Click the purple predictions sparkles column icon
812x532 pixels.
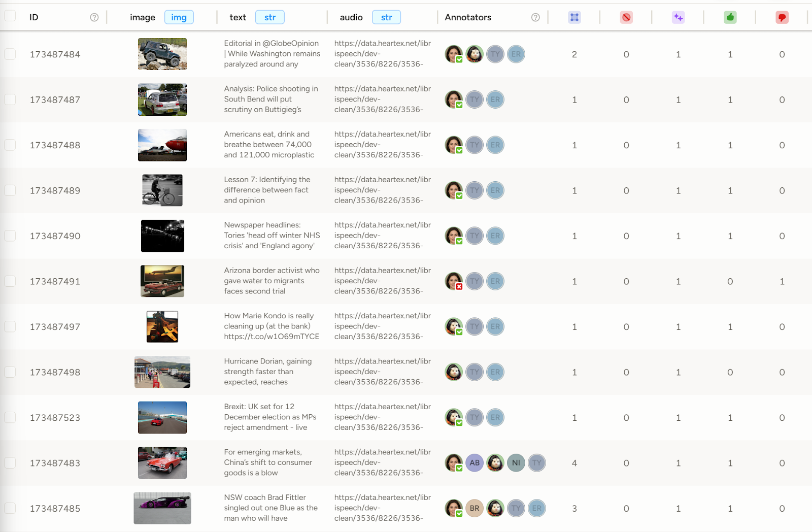(678, 17)
